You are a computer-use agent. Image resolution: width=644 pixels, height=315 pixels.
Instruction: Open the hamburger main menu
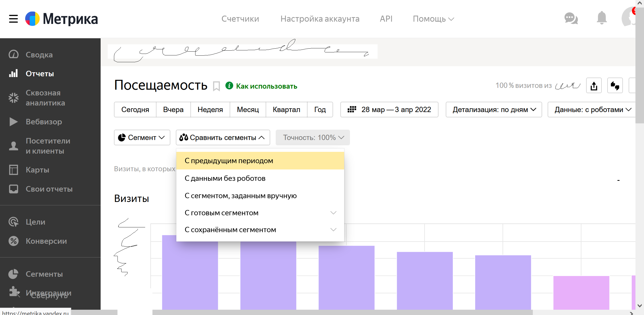(13, 19)
